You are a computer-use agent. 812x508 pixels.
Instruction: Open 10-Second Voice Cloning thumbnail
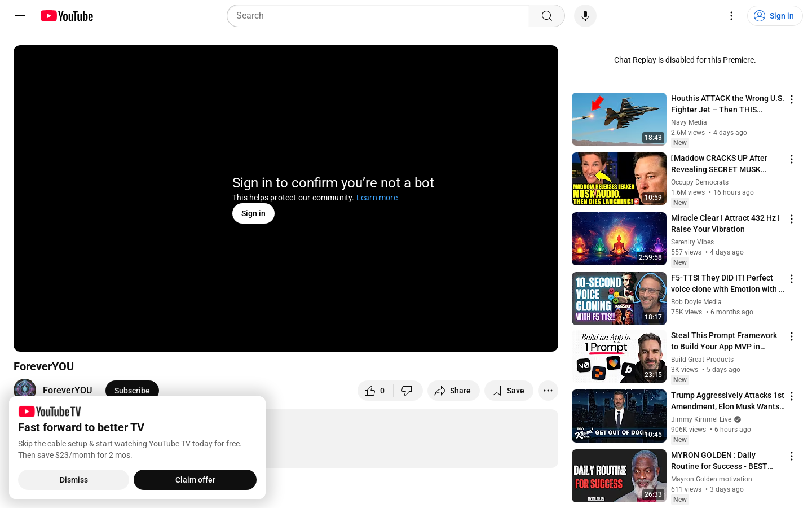619,299
